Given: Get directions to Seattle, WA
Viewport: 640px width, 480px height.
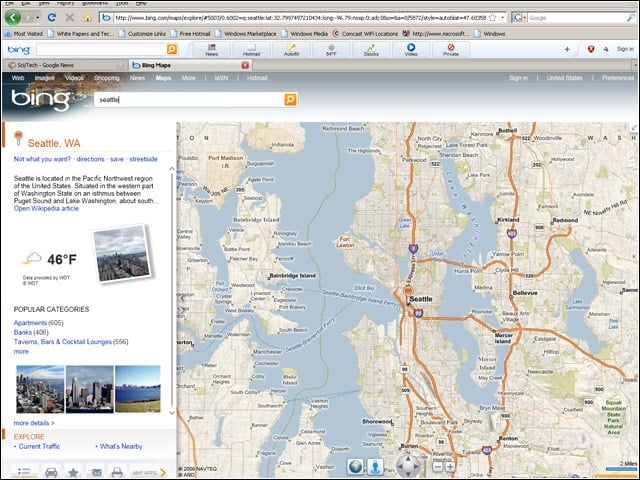Looking at the screenshot, I should tap(90, 159).
